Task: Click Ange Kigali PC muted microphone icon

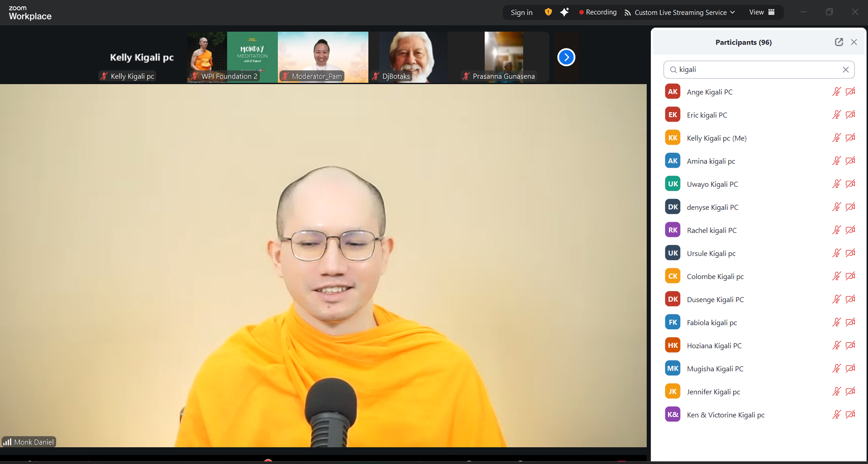Action: coord(836,92)
